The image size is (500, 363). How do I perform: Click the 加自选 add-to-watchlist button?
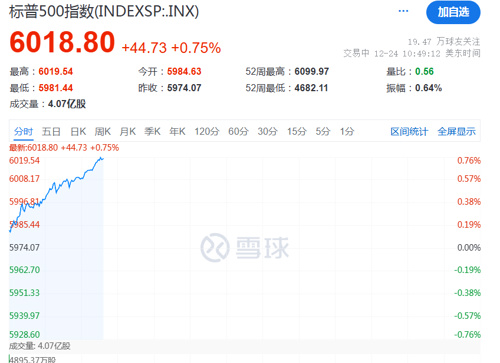tap(453, 12)
